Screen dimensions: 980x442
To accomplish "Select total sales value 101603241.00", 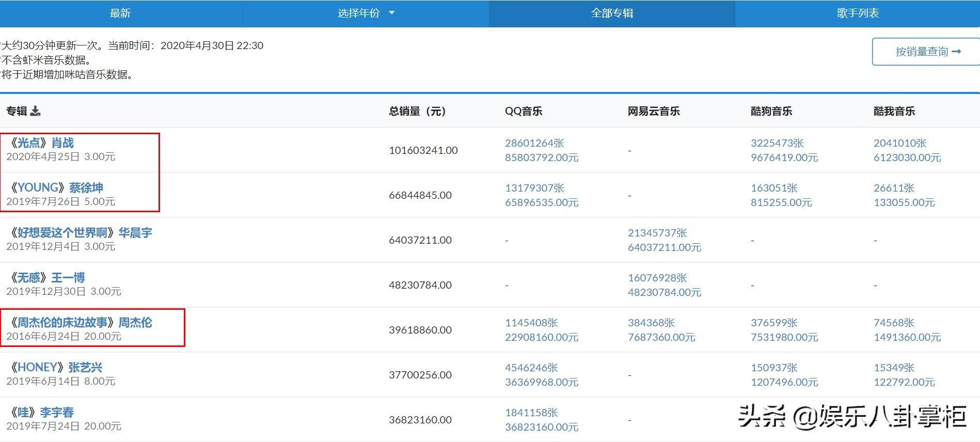I will click(423, 150).
